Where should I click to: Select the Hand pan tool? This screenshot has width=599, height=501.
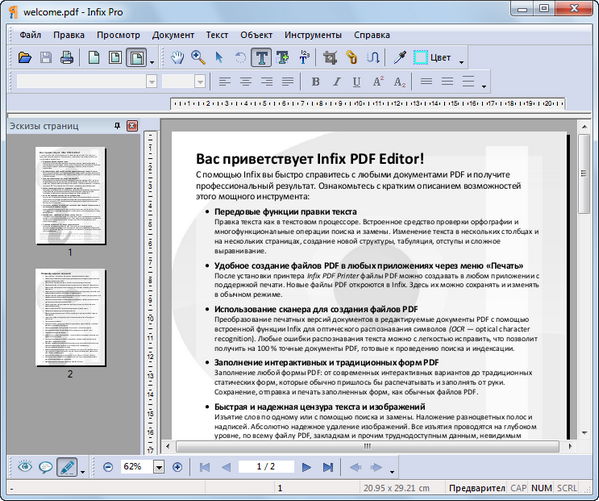177,58
